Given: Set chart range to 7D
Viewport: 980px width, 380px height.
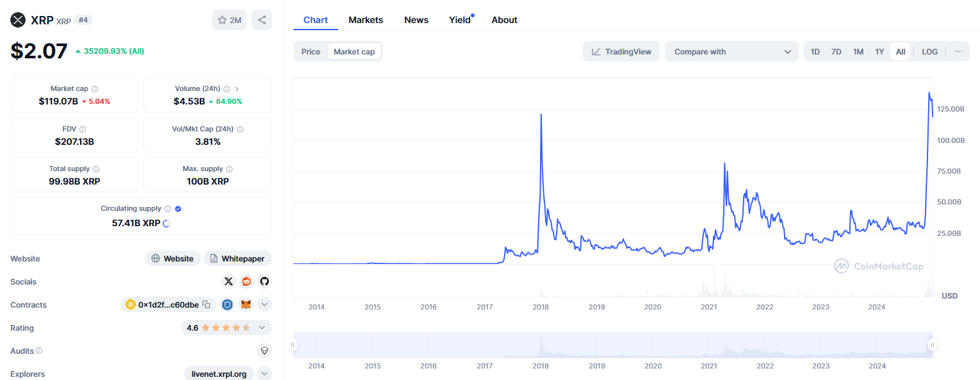Looking at the screenshot, I should click(x=836, y=51).
